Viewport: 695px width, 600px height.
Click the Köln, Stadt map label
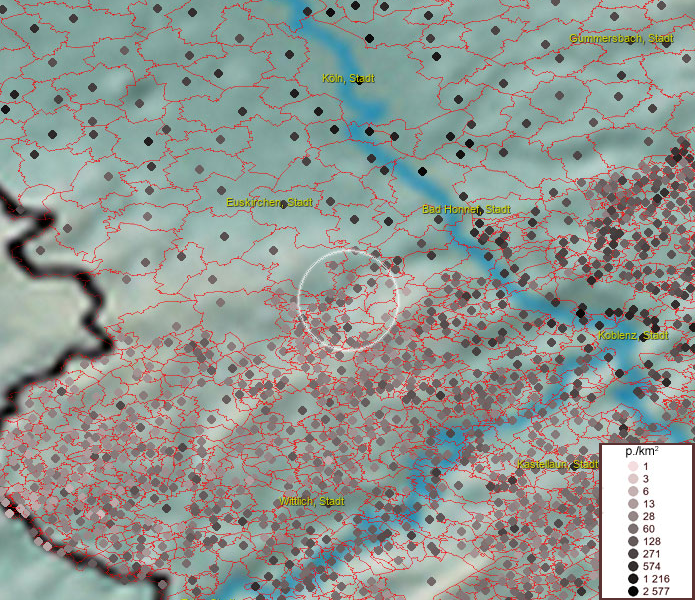coord(348,78)
